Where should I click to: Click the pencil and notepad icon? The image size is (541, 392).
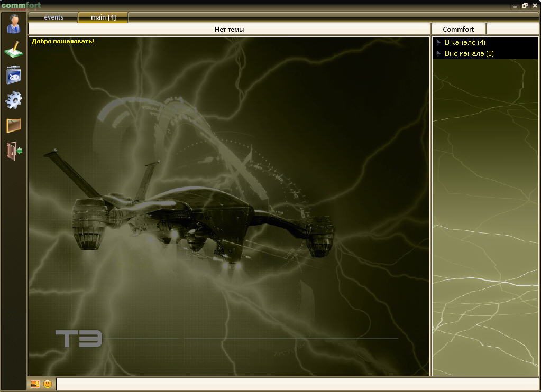[13, 49]
